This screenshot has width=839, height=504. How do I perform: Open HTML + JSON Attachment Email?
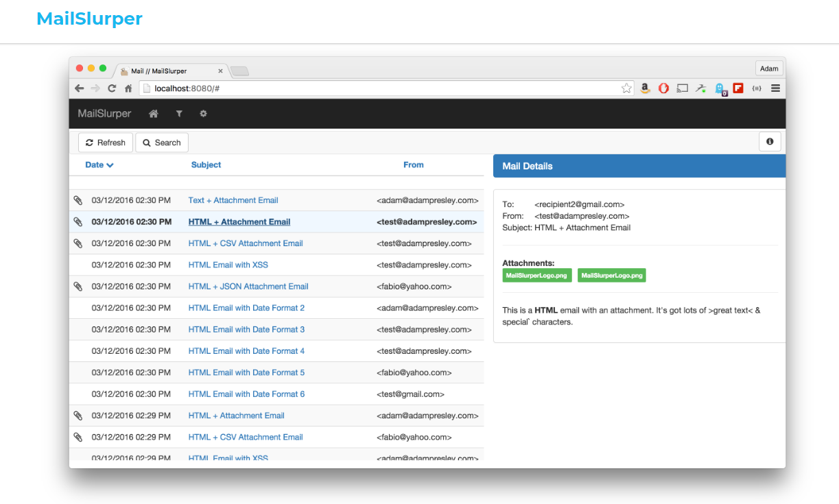(248, 287)
